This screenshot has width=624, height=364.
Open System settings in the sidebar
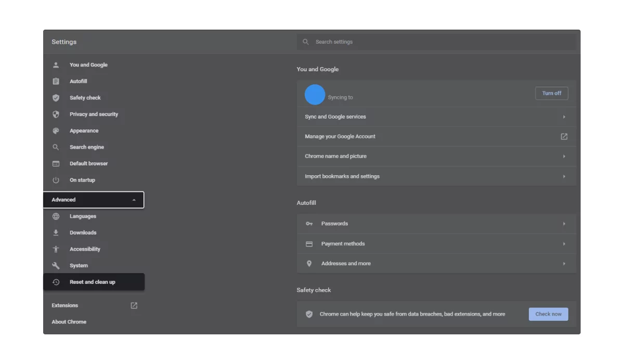[79, 266]
